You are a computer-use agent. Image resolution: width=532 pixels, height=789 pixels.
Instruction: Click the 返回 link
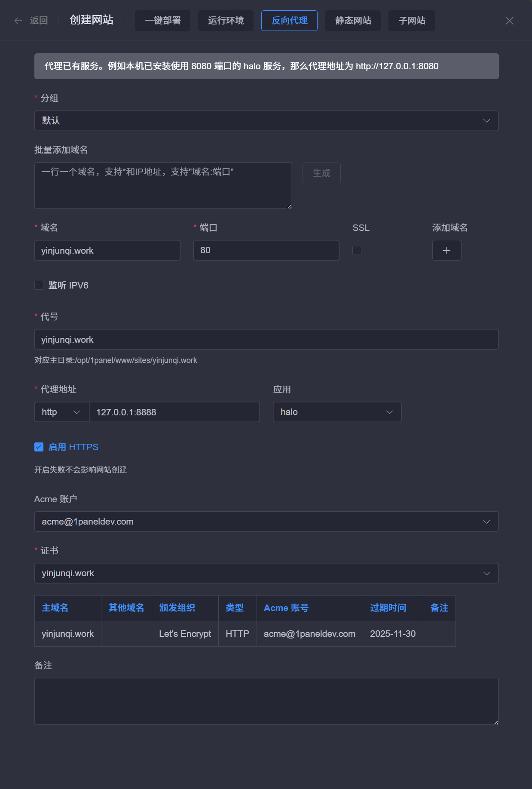(39, 21)
